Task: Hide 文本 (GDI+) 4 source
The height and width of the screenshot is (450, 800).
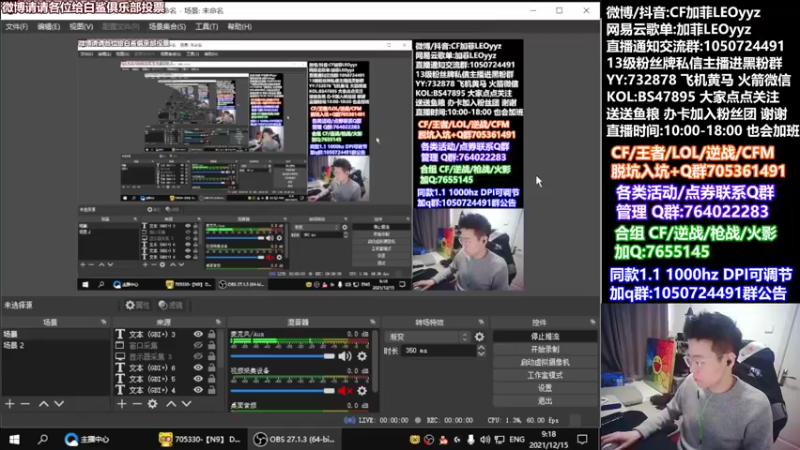Action: click(198, 390)
